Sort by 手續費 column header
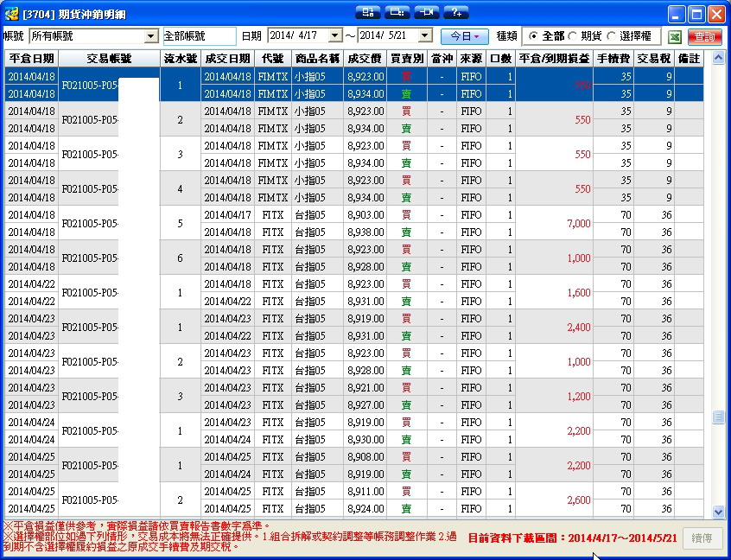 (x=613, y=59)
